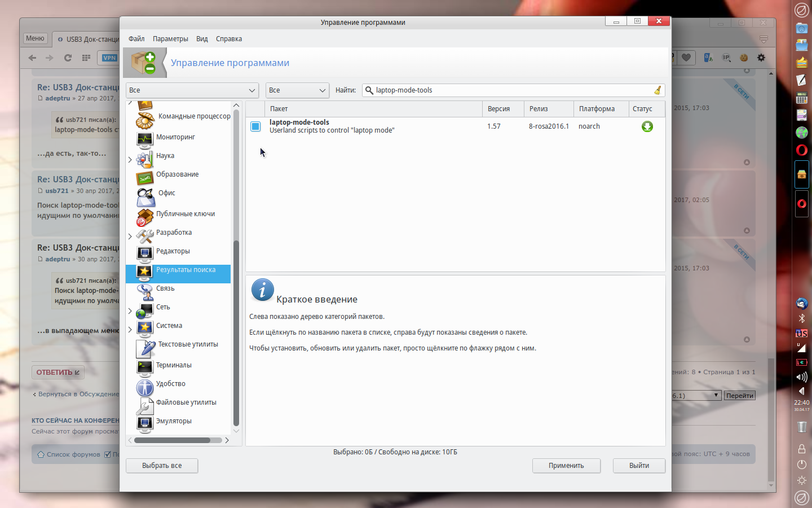Switch to the USB3 Док-станция browser tab

tap(87, 40)
